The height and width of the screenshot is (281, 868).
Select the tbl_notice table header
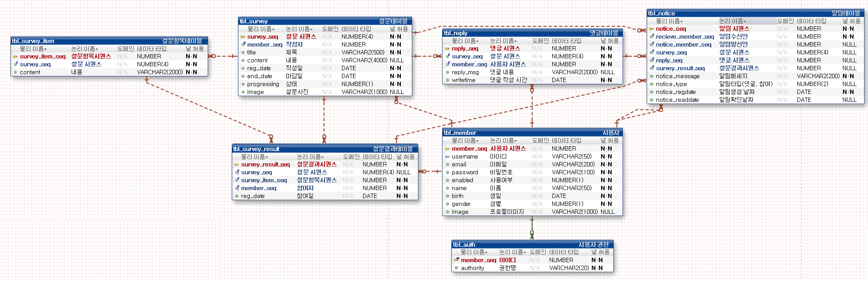755,13
